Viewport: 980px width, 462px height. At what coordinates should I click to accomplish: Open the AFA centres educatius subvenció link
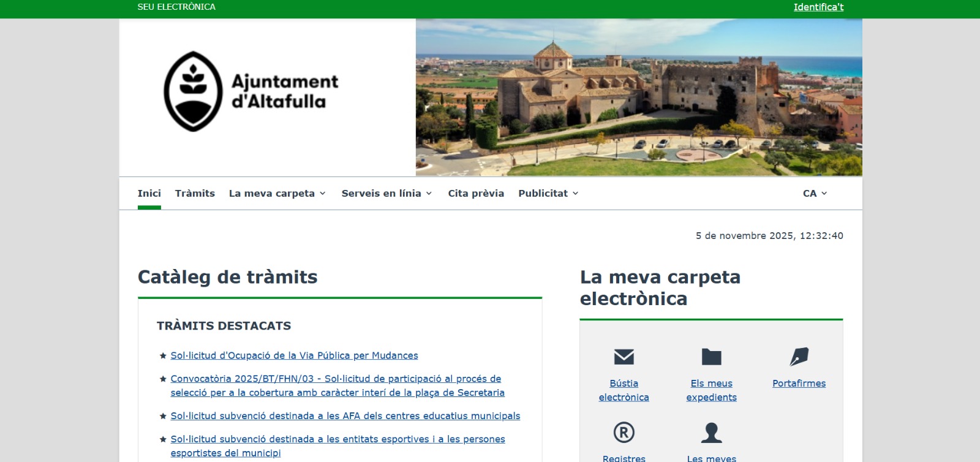pyautogui.click(x=345, y=416)
